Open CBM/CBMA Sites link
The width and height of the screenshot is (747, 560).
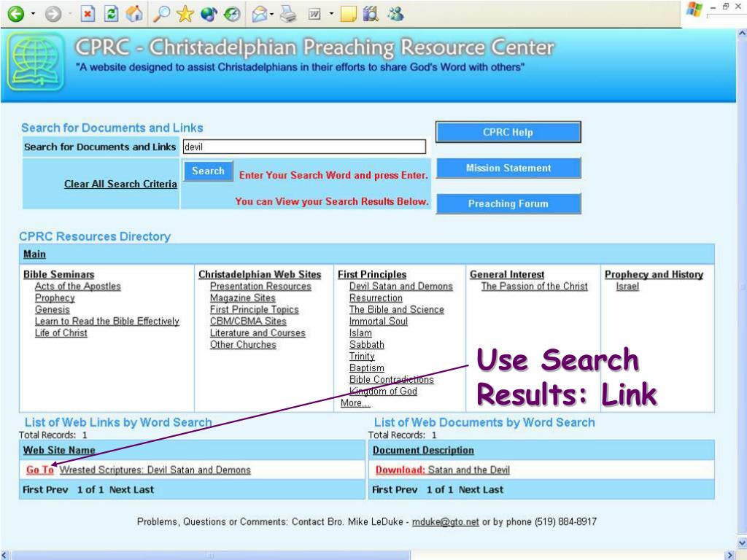[x=248, y=322]
